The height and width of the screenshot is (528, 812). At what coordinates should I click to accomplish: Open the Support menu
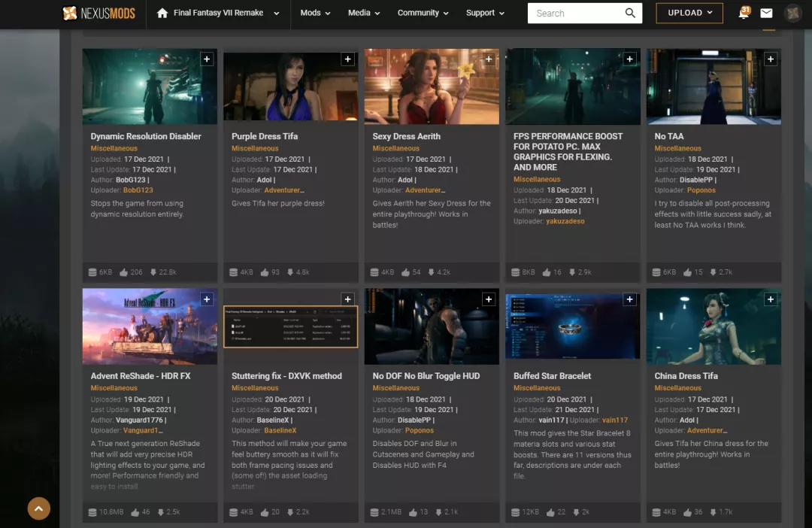485,13
